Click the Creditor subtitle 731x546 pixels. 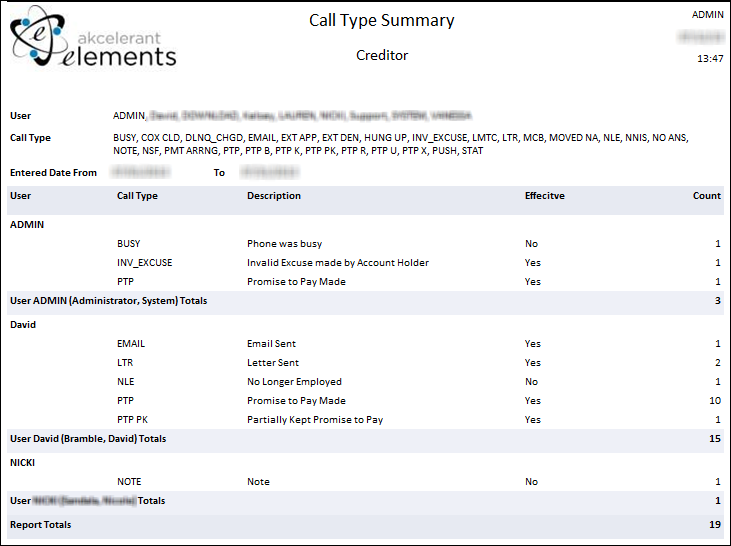[382, 55]
